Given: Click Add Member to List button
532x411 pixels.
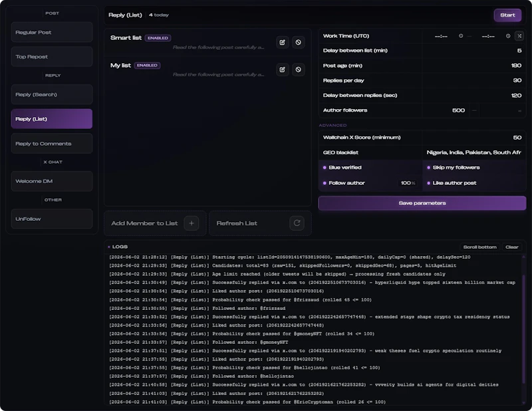Looking at the screenshot, I should pyautogui.click(x=155, y=223).
